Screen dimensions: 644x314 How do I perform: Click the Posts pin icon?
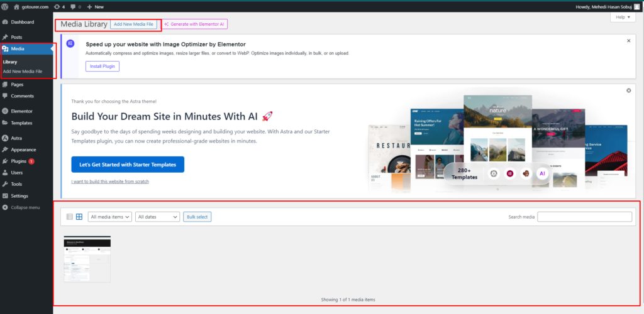5,37
